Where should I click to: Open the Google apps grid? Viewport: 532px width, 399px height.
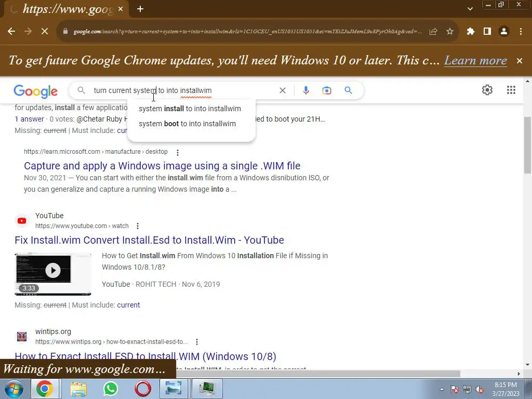(511, 90)
